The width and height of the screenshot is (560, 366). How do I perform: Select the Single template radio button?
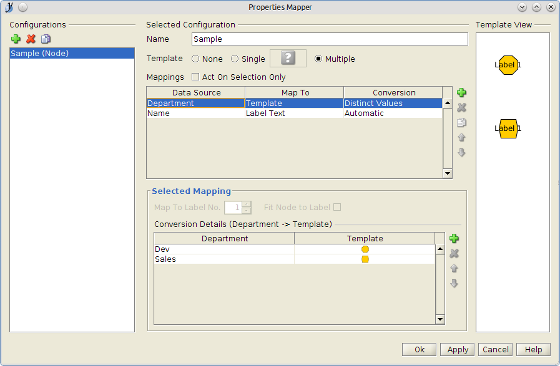[235, 59]
